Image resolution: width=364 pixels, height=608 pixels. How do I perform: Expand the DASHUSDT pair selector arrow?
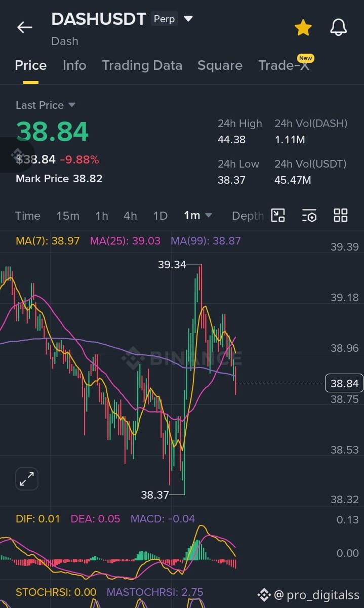(x=188, y=19)
